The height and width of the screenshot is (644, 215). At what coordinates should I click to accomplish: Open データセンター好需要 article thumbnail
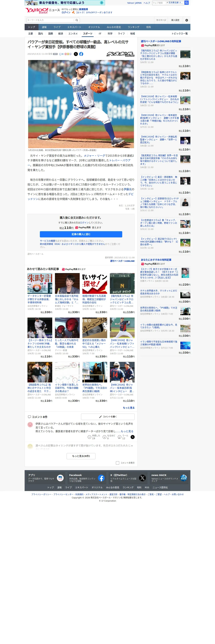pyautogui.click(x=40, y=283)
